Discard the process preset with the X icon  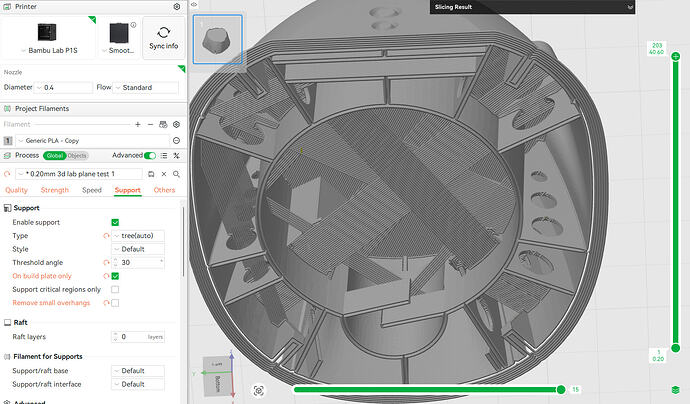(x=164, y=174)
